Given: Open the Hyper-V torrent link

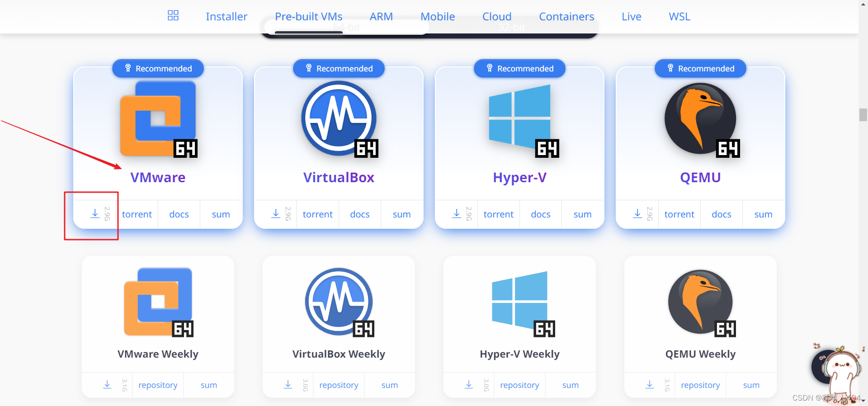Looking at the screenshot, I should coord(499,214).
